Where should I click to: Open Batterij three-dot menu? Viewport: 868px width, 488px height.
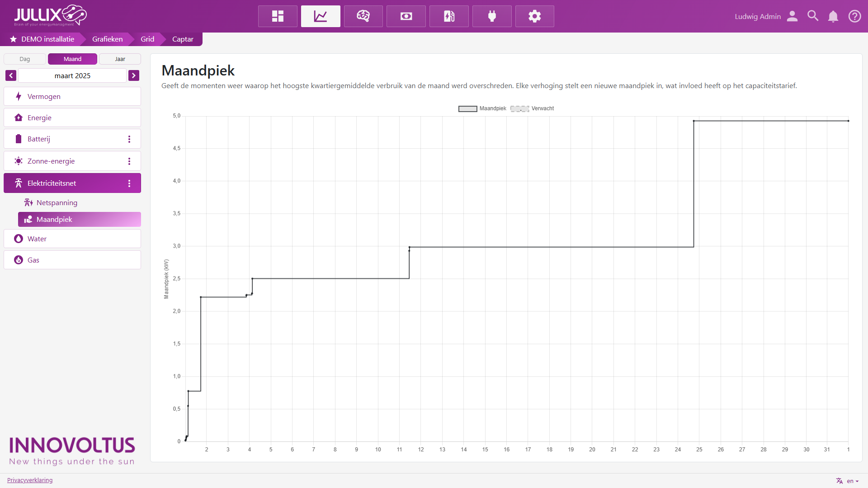tap(129, 139)
